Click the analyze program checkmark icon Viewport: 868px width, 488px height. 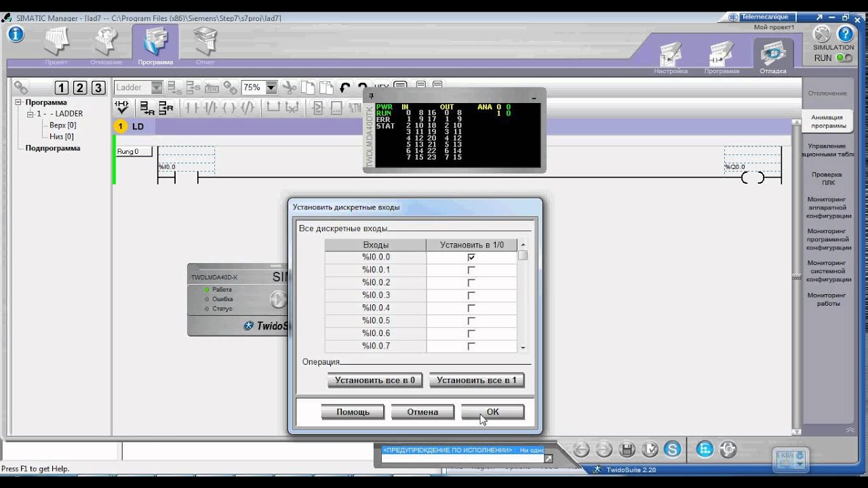point(122,107)
